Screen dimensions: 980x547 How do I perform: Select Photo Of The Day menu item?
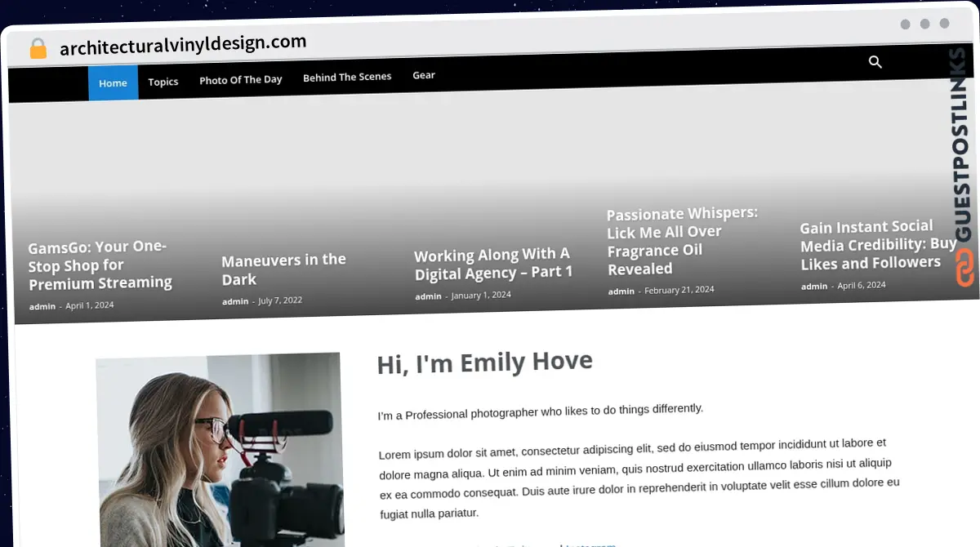(241, 79)
